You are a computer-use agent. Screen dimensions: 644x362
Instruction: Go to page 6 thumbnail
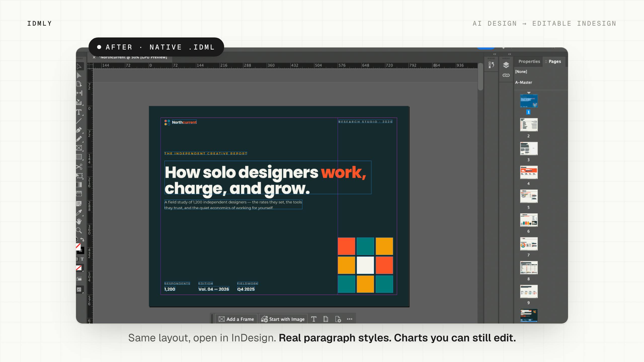pos(529,220)
